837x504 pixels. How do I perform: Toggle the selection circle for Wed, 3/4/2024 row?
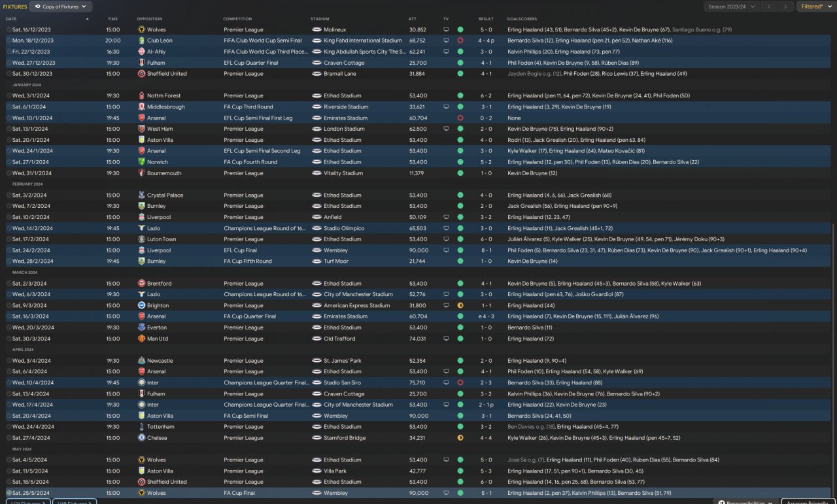(x=9, y=361)
